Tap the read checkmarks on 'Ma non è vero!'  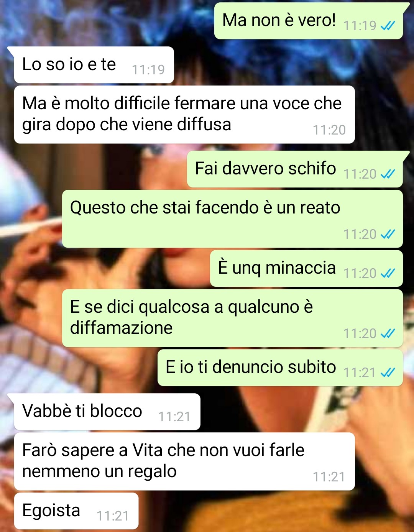coord(388,26)
